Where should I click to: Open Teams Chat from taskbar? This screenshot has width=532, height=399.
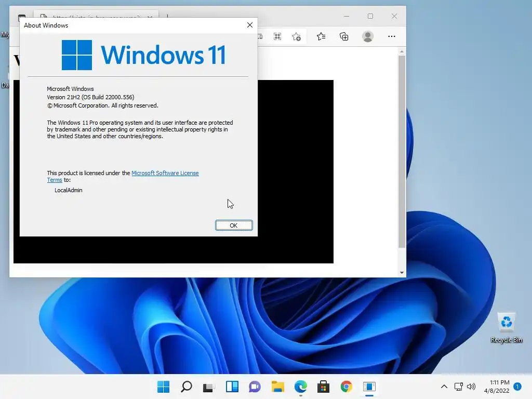[255, 387]
